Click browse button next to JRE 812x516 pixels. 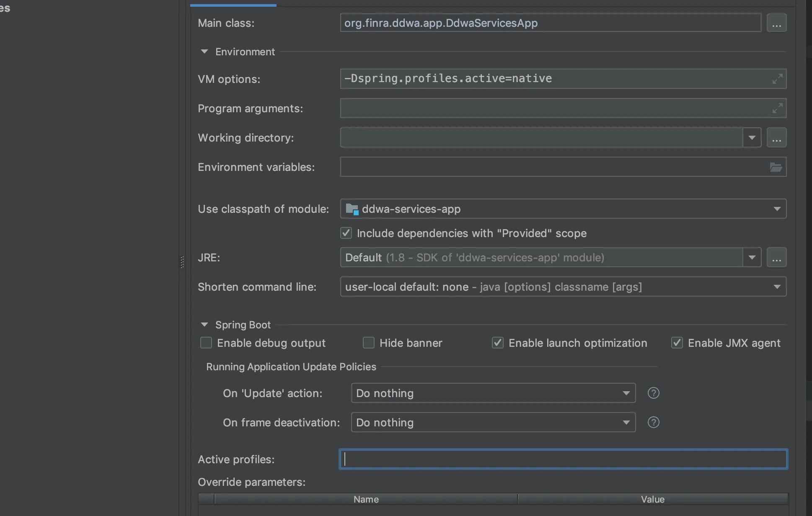776,258
